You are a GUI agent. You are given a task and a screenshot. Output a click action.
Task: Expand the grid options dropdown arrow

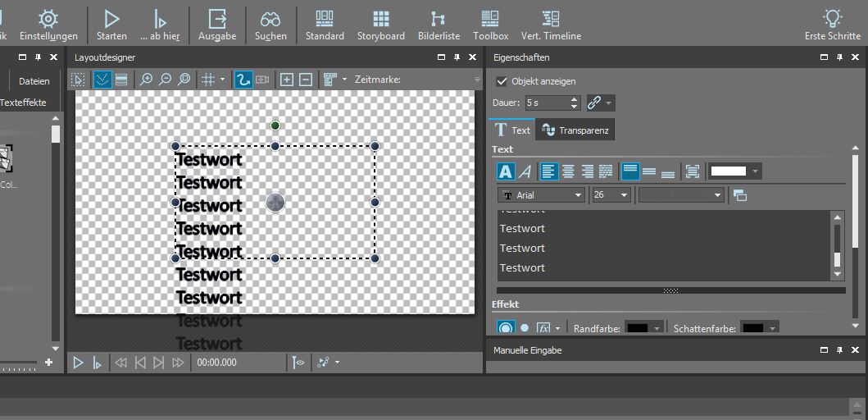(223, 80)
